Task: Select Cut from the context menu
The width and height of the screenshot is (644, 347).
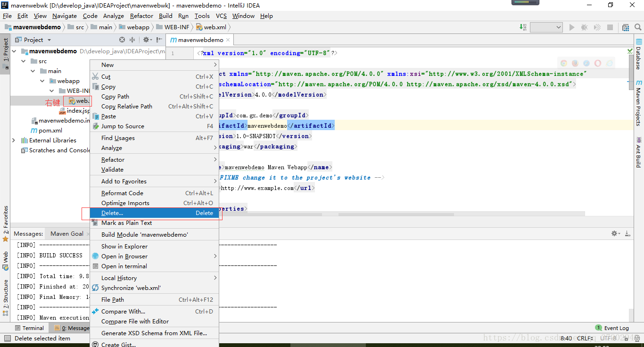Action: pos(155,76)
